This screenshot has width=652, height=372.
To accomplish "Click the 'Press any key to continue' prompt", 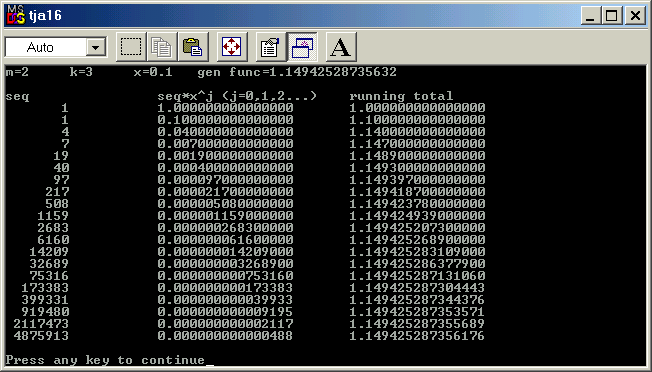I will 105,360.
